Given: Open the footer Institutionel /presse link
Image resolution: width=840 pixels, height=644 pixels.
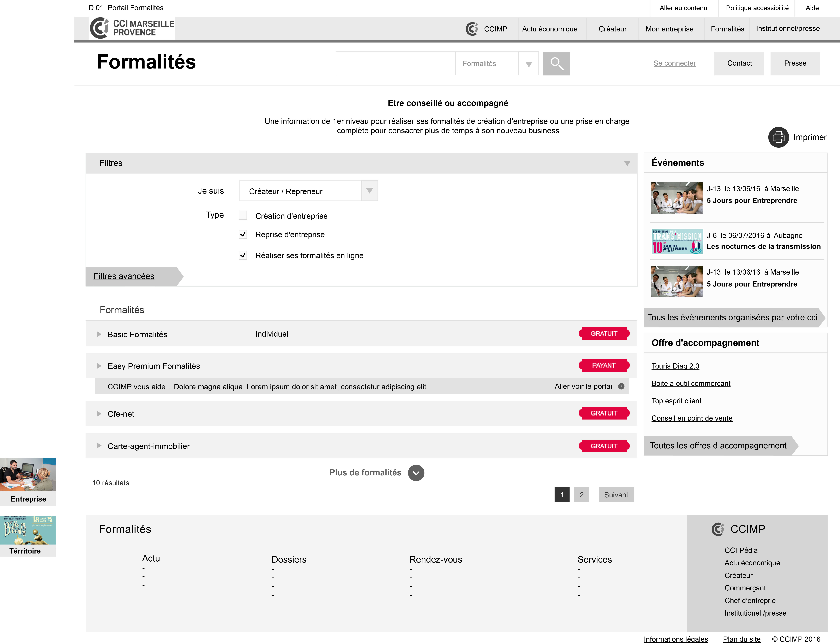Looking at the screenshot, I should point(755,613).
